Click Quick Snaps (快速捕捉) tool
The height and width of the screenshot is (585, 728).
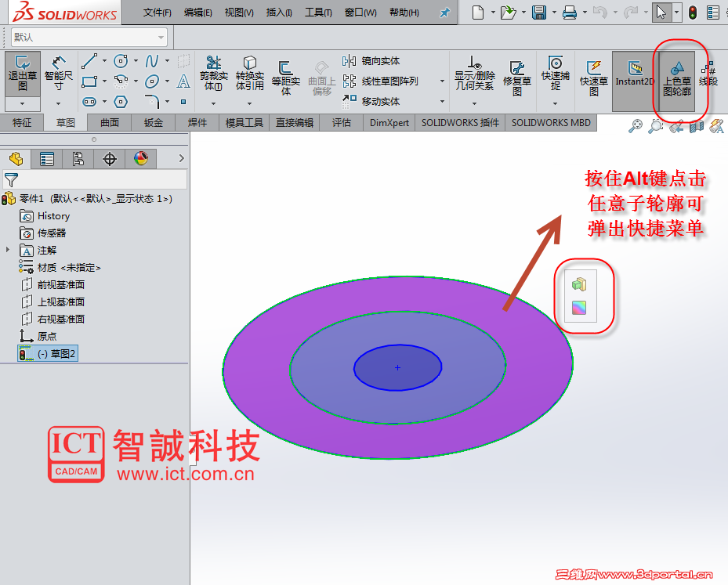pos(556,73)
